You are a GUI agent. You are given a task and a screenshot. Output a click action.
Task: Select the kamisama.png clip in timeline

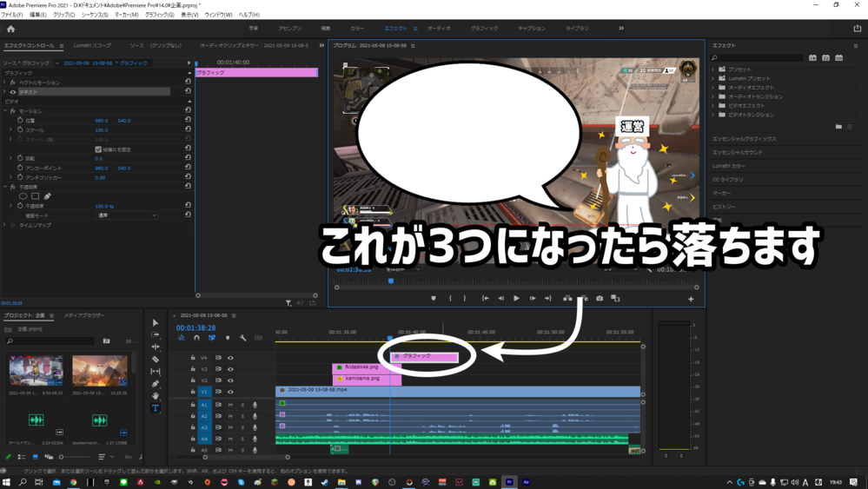click(x=367, y=379)
